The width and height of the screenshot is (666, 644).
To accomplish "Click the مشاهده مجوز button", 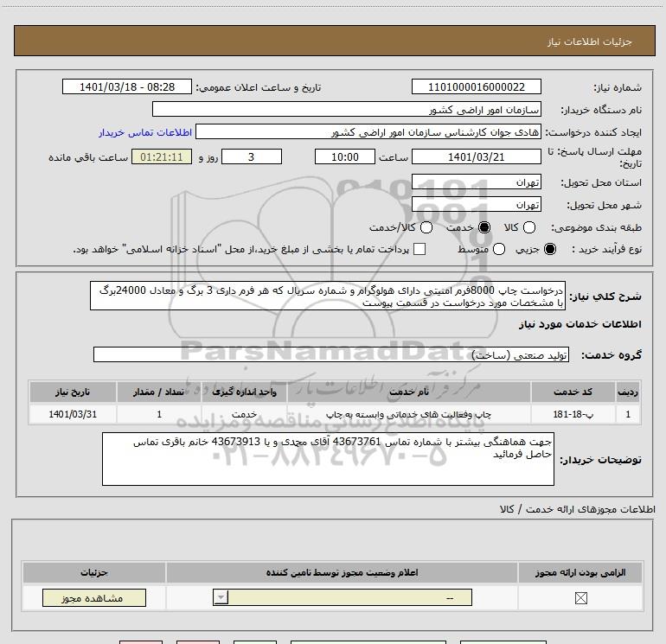I will (94, 597).
